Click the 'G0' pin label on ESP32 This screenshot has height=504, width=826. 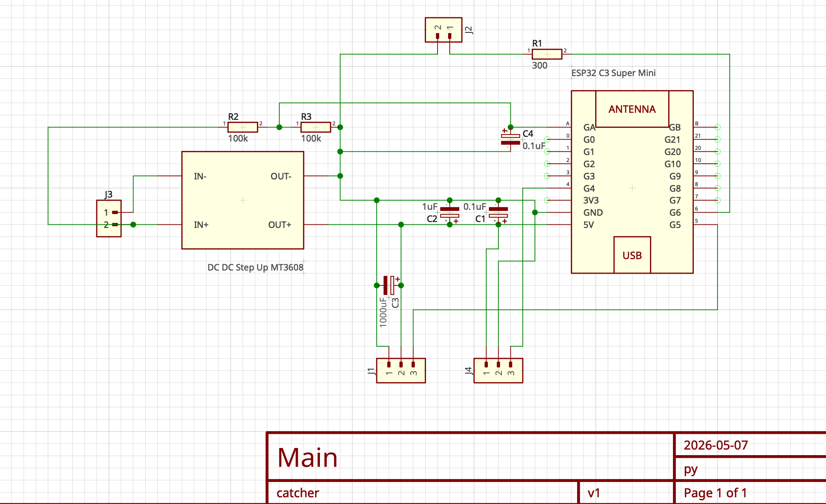[589, 140]
